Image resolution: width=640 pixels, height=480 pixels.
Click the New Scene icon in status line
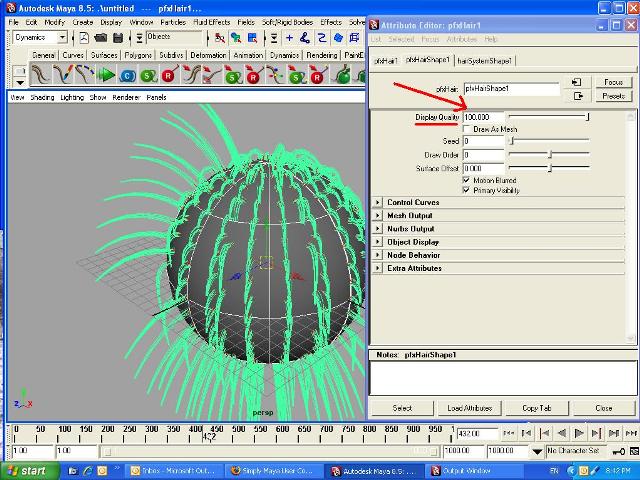click(84, 38)
